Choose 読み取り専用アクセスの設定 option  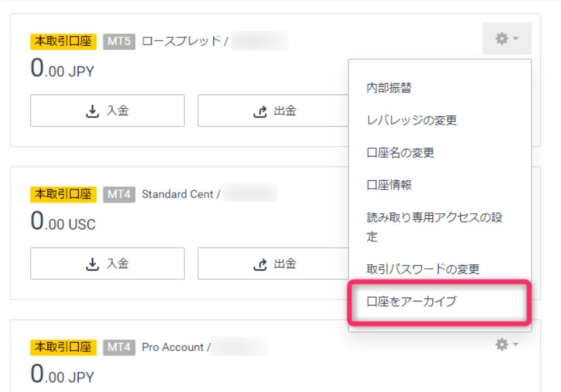click(x=434, y=227)
